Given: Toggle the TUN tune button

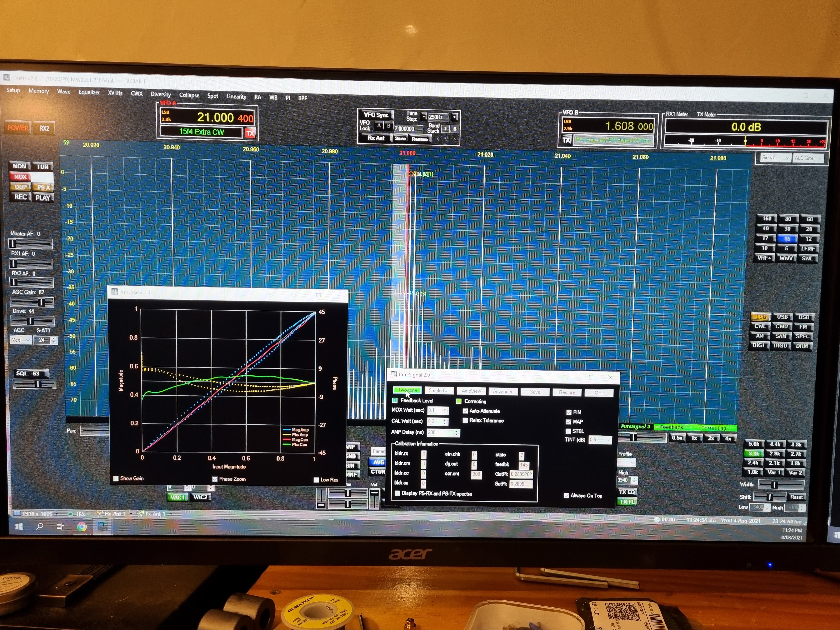Looking at the screenshot, I should (x=42, y=166).
